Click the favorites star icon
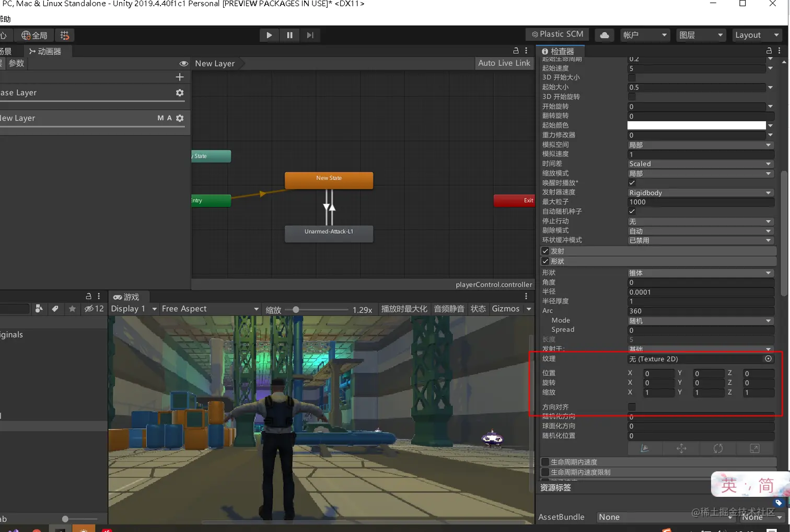The width and height of the screenshot is (790, 532). (72, 309)
